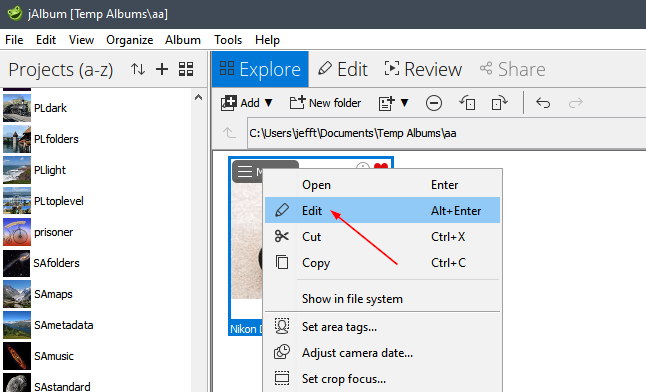
Task: Select the SAmetadata project
Action: coord(63,325)
